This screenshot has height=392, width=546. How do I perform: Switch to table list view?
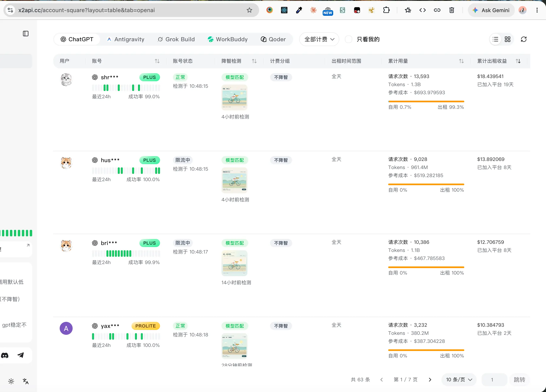495,39
